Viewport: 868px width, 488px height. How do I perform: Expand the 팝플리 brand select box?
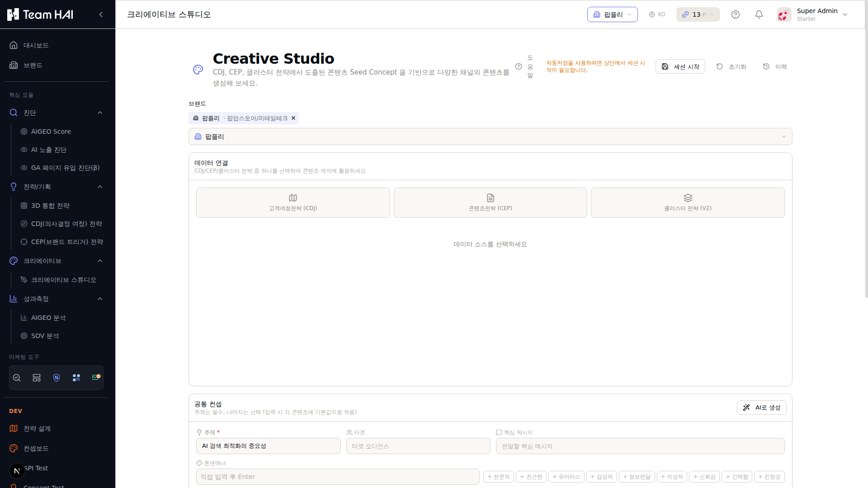click(490, 136)
